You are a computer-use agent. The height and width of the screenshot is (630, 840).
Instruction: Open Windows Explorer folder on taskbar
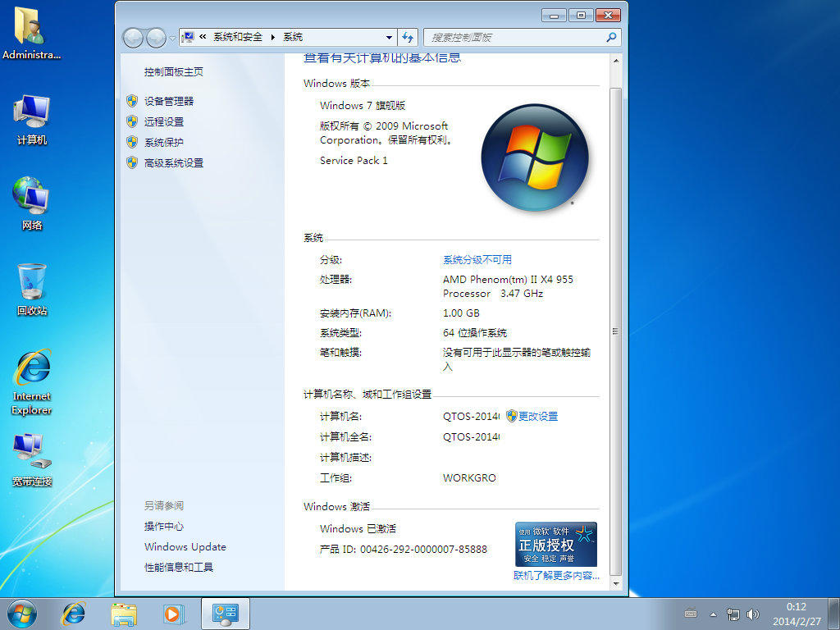(124, 614)
